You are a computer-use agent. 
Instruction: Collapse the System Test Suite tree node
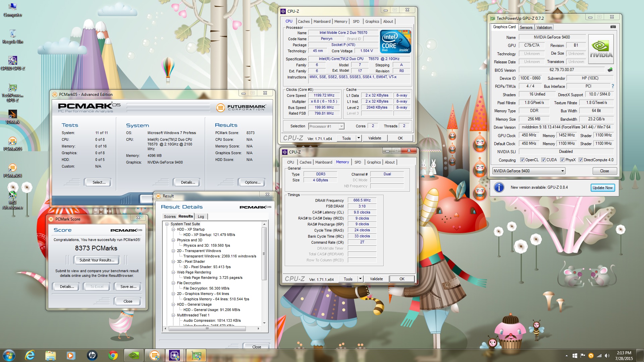pos(167,224)
